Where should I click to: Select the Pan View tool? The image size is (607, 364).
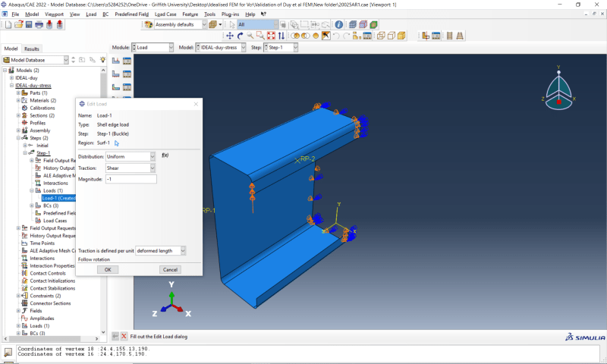230,36
